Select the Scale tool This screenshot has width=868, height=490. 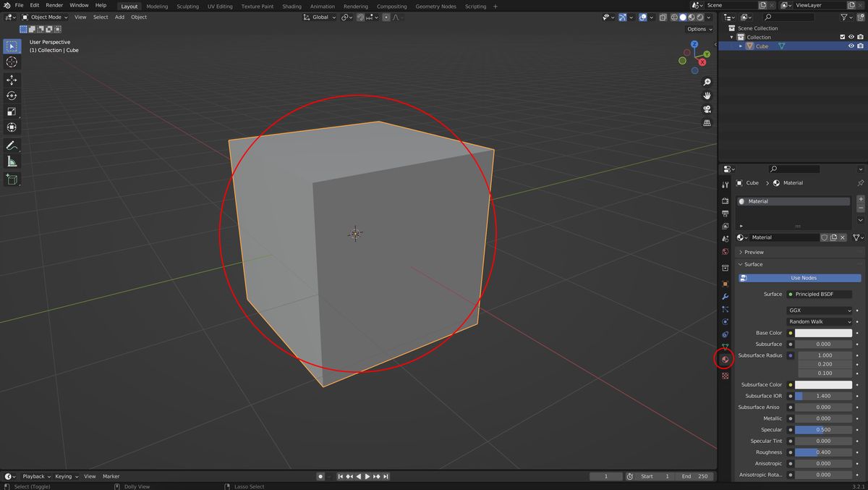click(12, 111)
